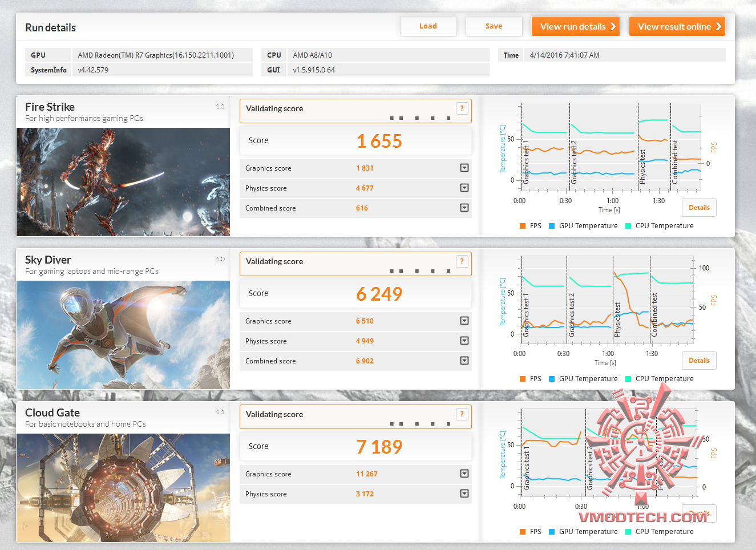Click the Load button
The image size is (756, 550).
pos(428,26)
